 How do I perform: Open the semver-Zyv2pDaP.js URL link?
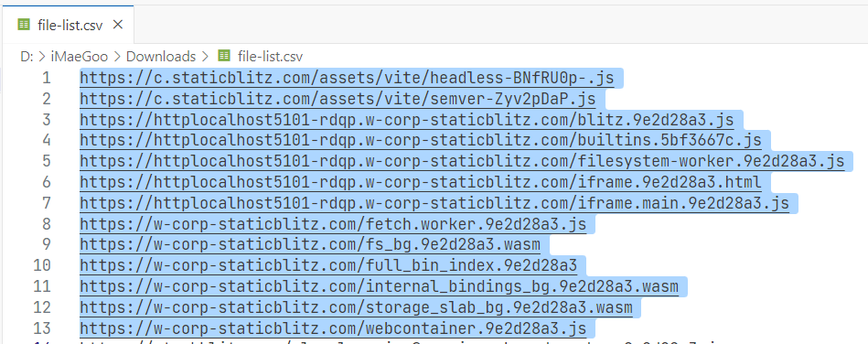(x=338, y=99)
